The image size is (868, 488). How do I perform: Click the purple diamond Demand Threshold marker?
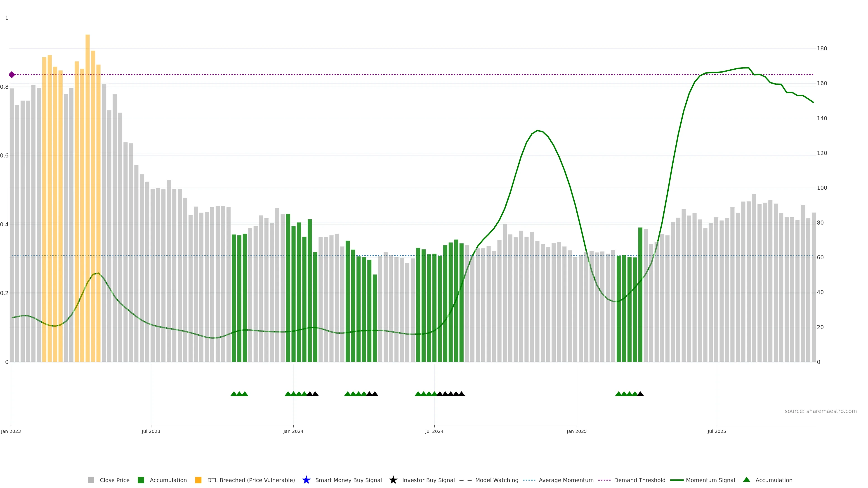12,75
